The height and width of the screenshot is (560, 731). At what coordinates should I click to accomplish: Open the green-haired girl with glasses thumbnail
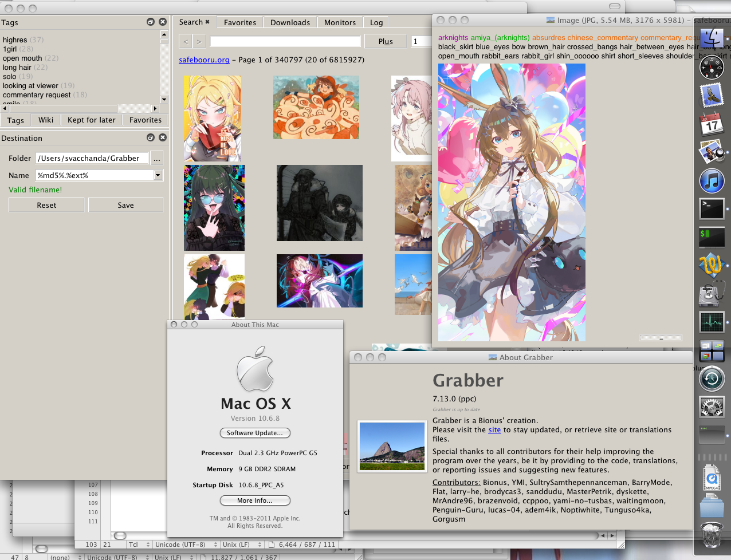point(214,208)
